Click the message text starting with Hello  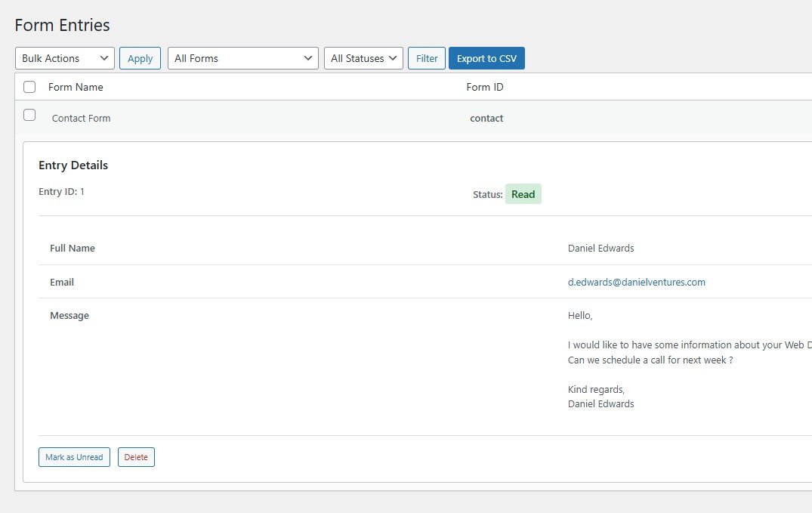pos(580,316)
